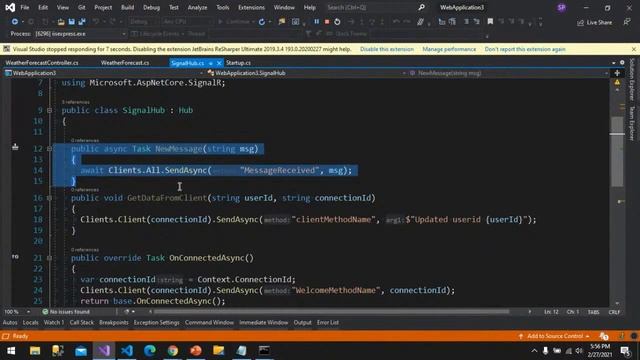This screenshot has width=640, height=360.
Task: Dismiss the yellow notification bar
Action: 633,49
